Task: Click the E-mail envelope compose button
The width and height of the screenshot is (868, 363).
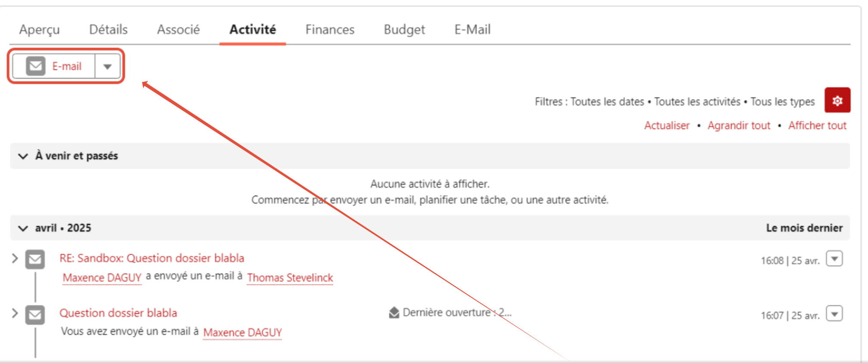Action: coord(54,66)
